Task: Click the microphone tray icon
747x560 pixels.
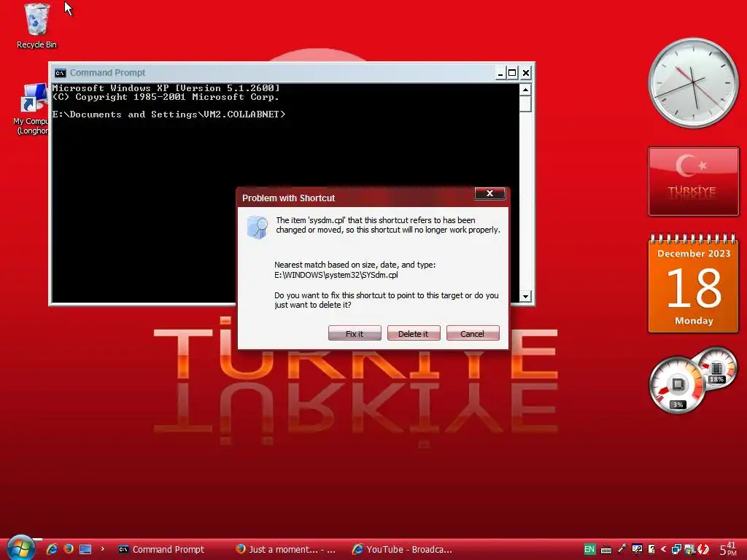Action: [622, 549]
